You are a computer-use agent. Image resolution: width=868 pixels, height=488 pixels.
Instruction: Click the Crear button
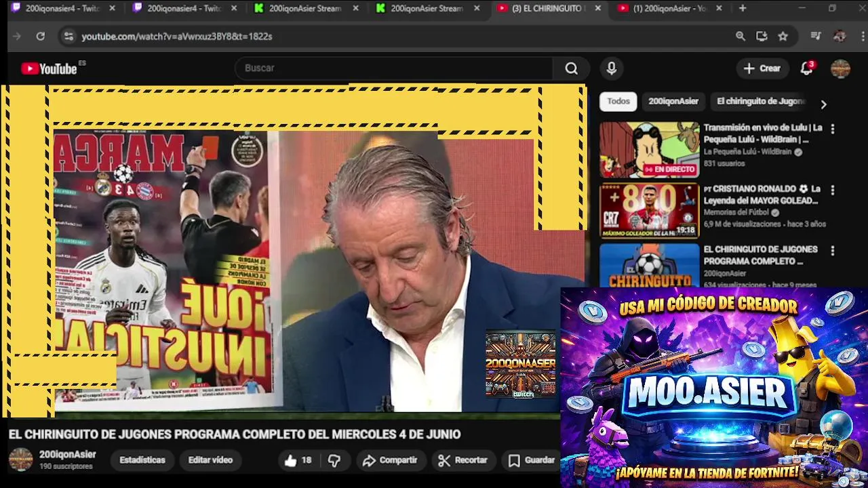click(x=762, y=68)
